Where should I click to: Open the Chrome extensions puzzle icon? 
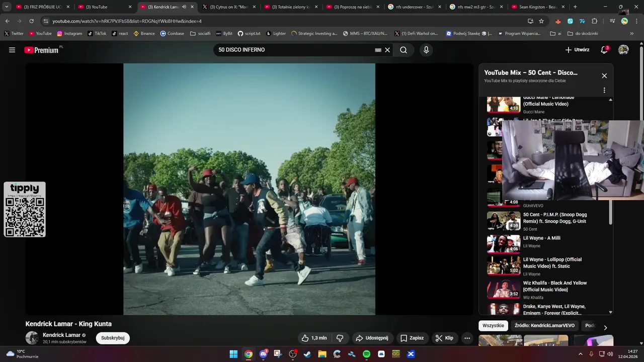tap(595, 21)
